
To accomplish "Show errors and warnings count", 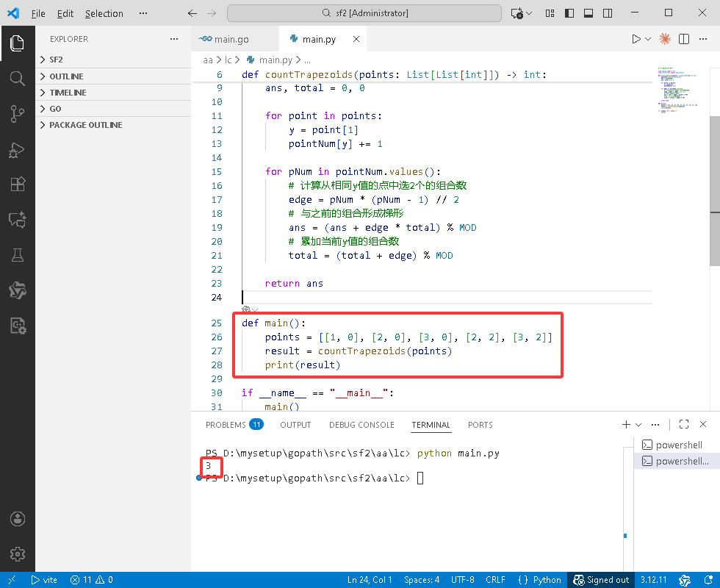I will pos(92,580).
